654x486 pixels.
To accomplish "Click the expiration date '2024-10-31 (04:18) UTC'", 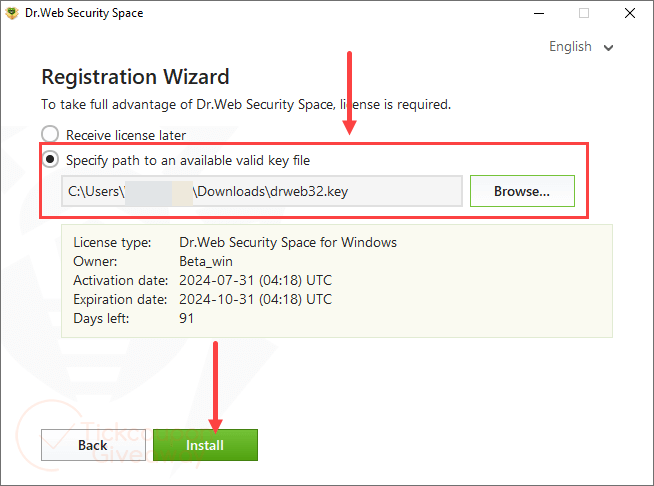I will coord(255,300).
